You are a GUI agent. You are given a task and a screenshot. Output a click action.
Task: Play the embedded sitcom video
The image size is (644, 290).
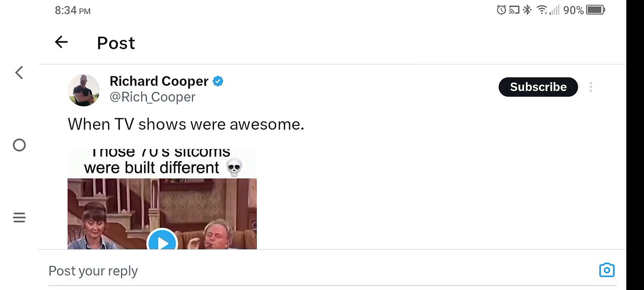pyautogui.click(x=162, y=243)
